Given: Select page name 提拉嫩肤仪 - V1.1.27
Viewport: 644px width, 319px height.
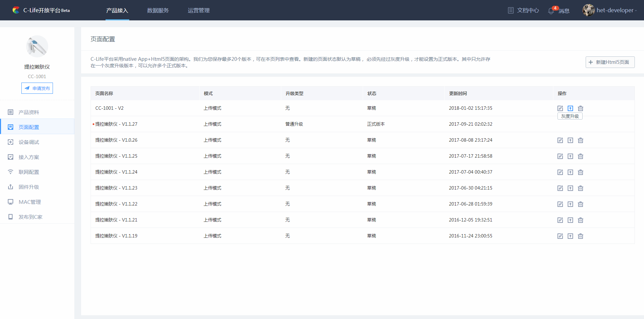Looking at the screenshot, I should click(x=116, y=124).
